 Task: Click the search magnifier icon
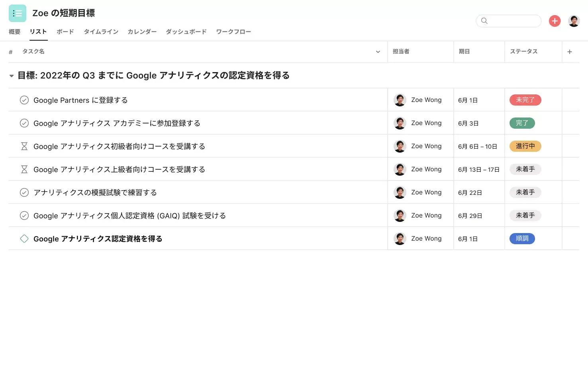point(484,21)
